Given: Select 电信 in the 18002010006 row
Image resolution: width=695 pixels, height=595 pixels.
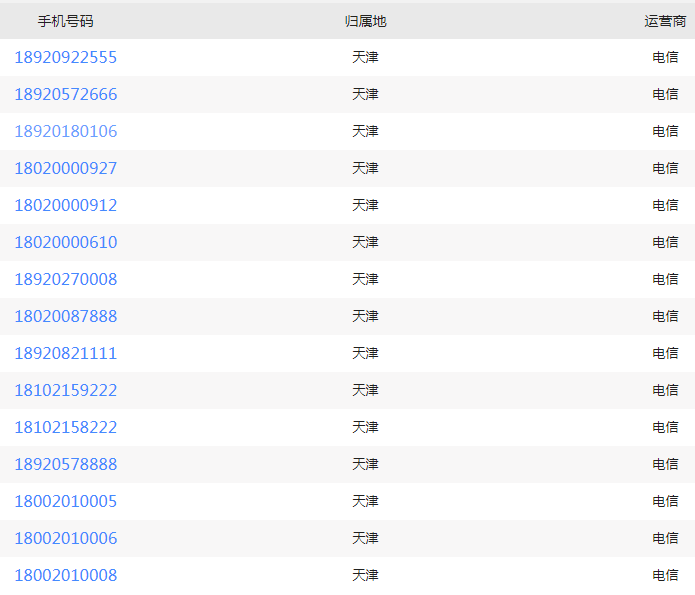Looking at the screenshot, I should [x=665, y=539].
